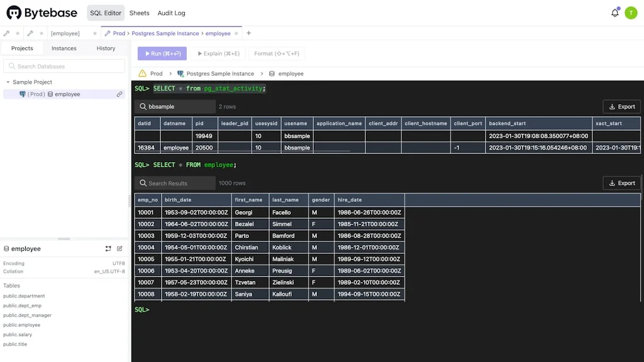Click the expand icon in the employee info panel
This screenshot has height=362, width=644.
108,248
